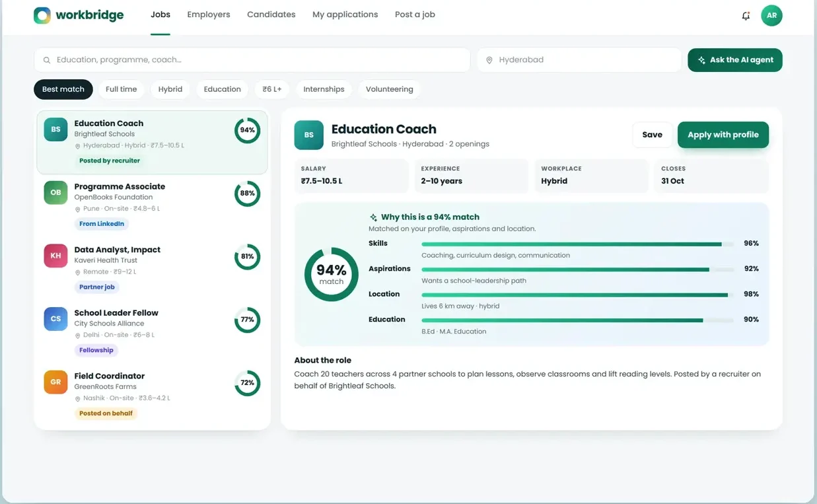Viewport: 817px width, 504px height.
Task: Click the About the role heading
Action: pyautogui.click(x=323, y=361)
